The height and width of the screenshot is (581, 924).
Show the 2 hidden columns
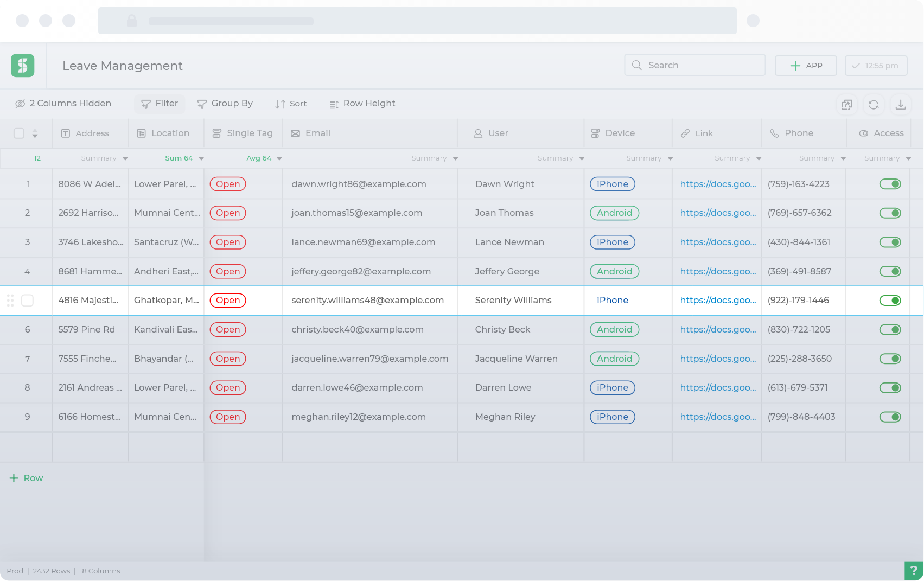click(x=63, y=104)
